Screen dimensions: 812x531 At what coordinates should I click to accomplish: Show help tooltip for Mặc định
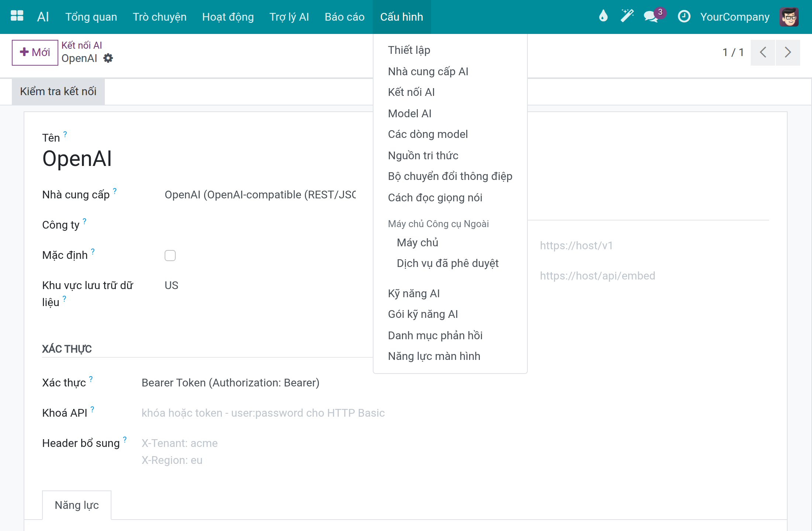pyautogui.click(x=93, y=251)
